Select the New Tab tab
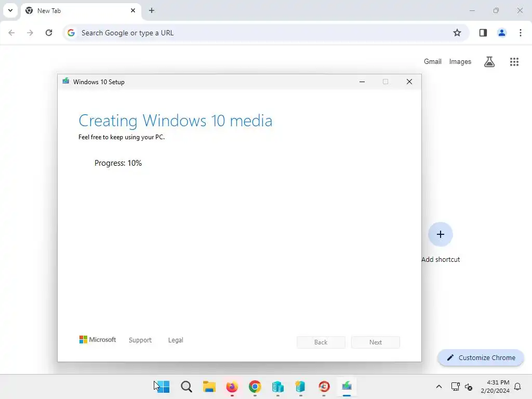The width and height of the screenshot is (532, 399). click(x=81, y=11)
